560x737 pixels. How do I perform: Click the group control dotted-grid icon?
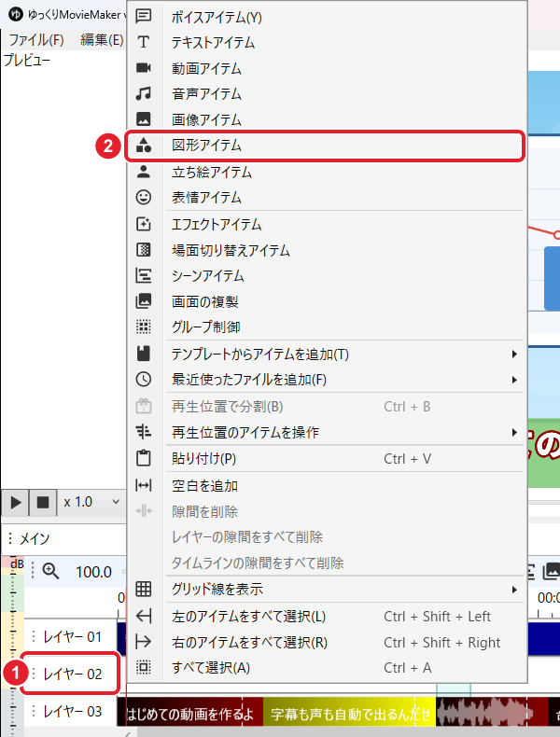pyautogui.click(x=144, y=327)
